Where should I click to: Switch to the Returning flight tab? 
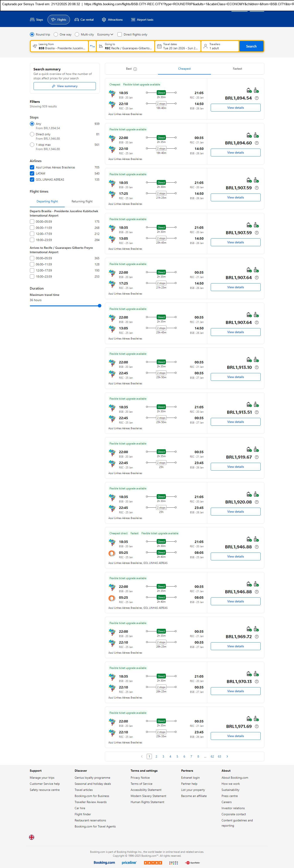[x=82, y=202]
